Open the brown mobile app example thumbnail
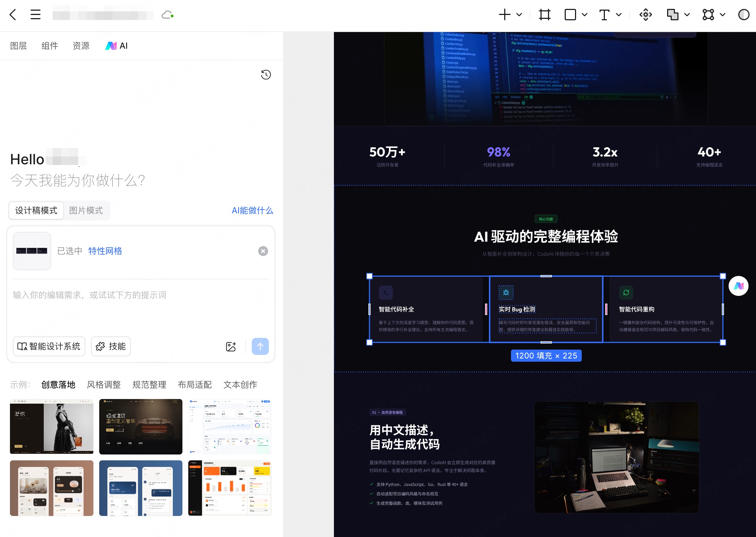The width and height of the screenshot is (756, 537). point(52,488)
